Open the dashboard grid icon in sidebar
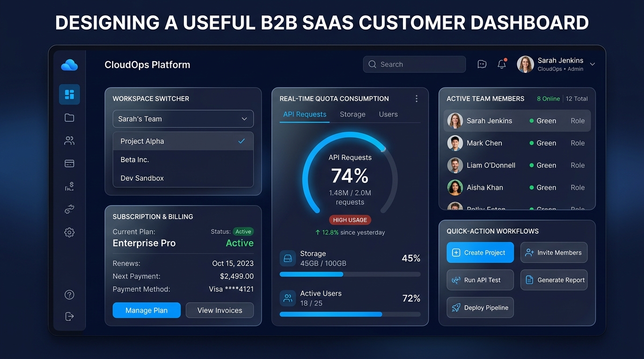The height and width of the screenshot is (359, 644). 69,94
